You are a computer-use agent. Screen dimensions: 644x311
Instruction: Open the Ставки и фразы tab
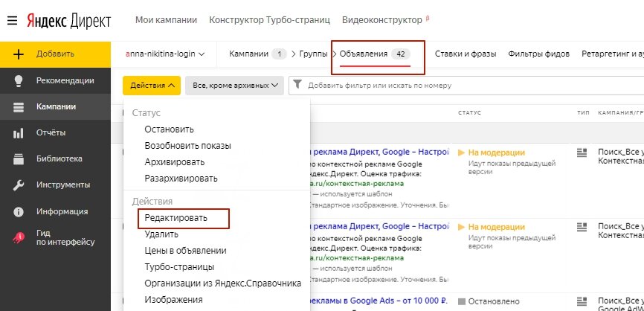(466, 54)
